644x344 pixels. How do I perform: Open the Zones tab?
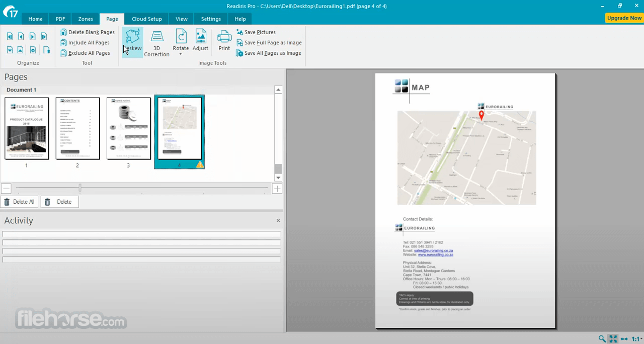click(86, 19)
